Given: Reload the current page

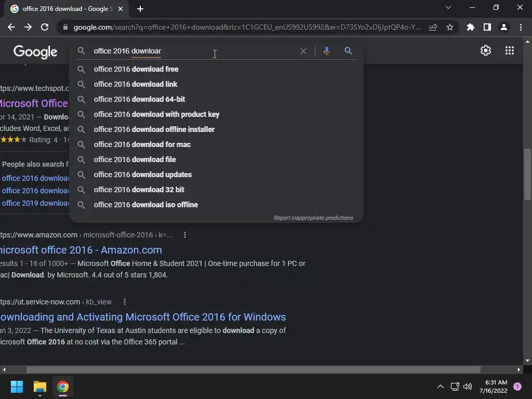Looking at the screenshot, I should [45, 27].
